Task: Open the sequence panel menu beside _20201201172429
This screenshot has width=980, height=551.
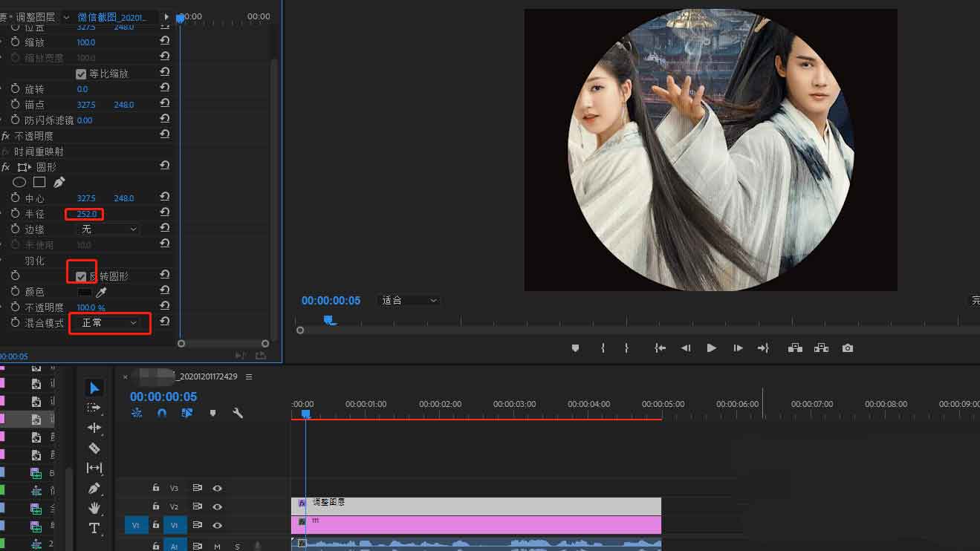Action: coord(249,376)
